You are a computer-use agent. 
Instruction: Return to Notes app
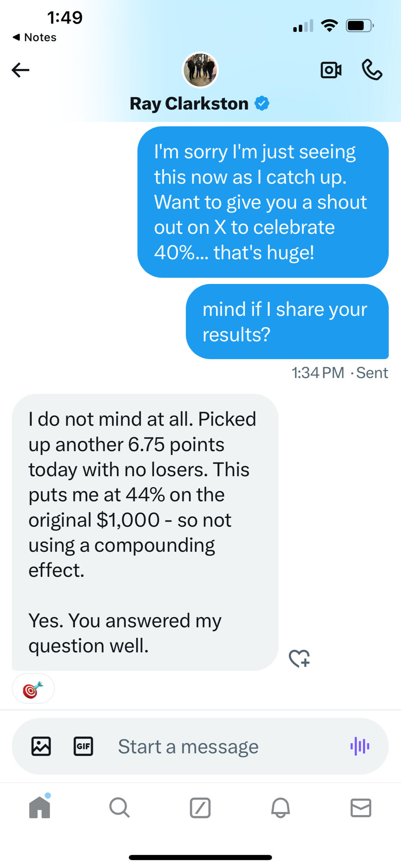tap(35, 37)
